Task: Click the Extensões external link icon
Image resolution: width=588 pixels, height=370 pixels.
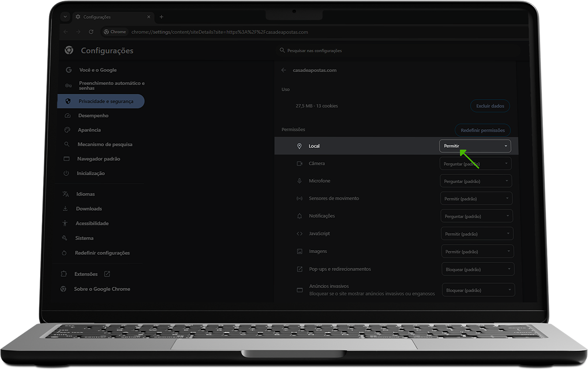Action: [107, 274]
